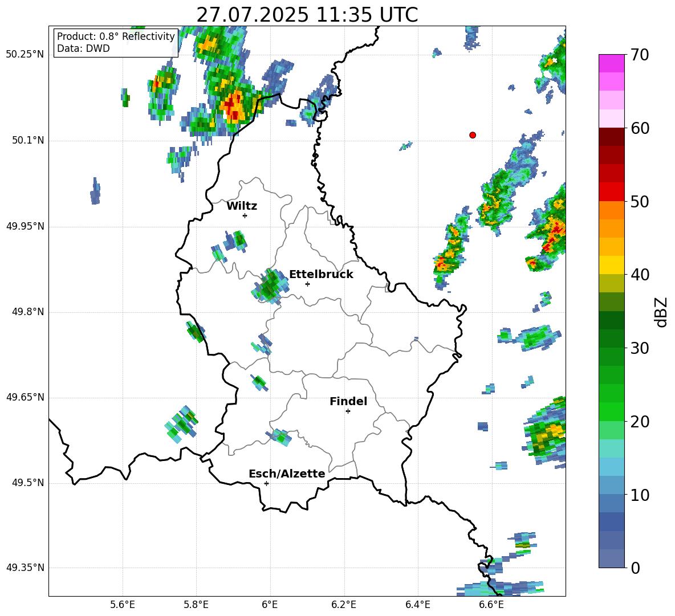
Task: Click the latitude label 49.65°N
Action: click(x=25, y=397)
